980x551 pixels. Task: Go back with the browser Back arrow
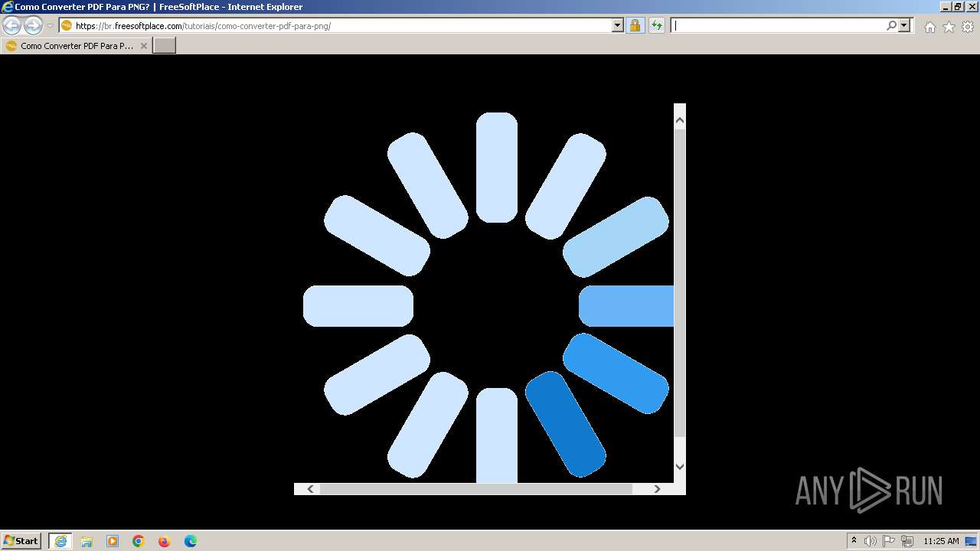point(12,26)
